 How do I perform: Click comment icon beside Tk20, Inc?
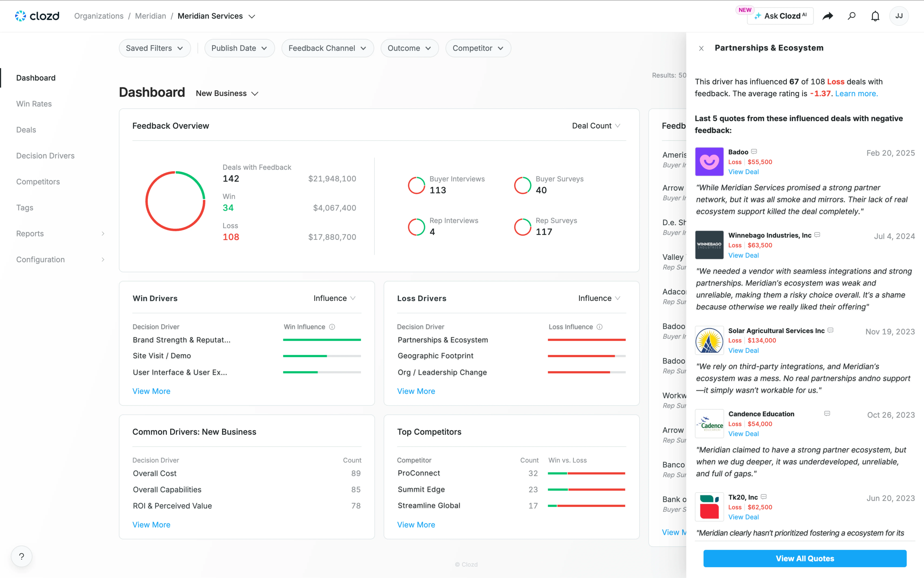pos(764,497)
